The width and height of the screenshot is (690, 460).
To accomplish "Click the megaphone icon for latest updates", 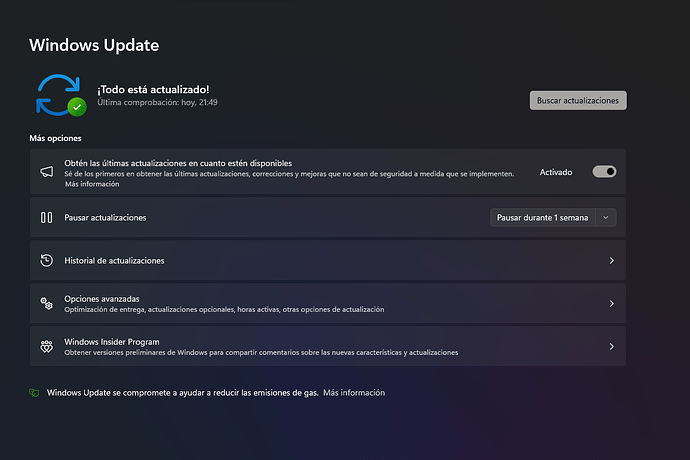I will 47,172.
